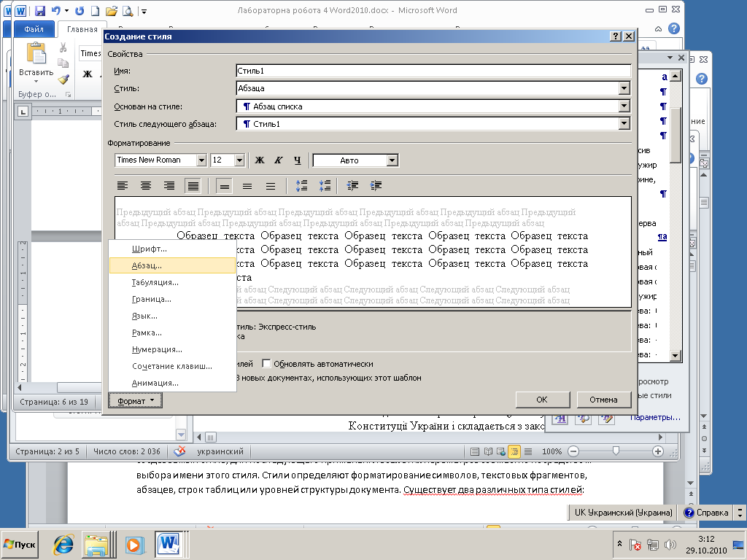The width and height of the screenshot is (747, 560).
Task: Open the Файл tab
Action: coord(34,29)
